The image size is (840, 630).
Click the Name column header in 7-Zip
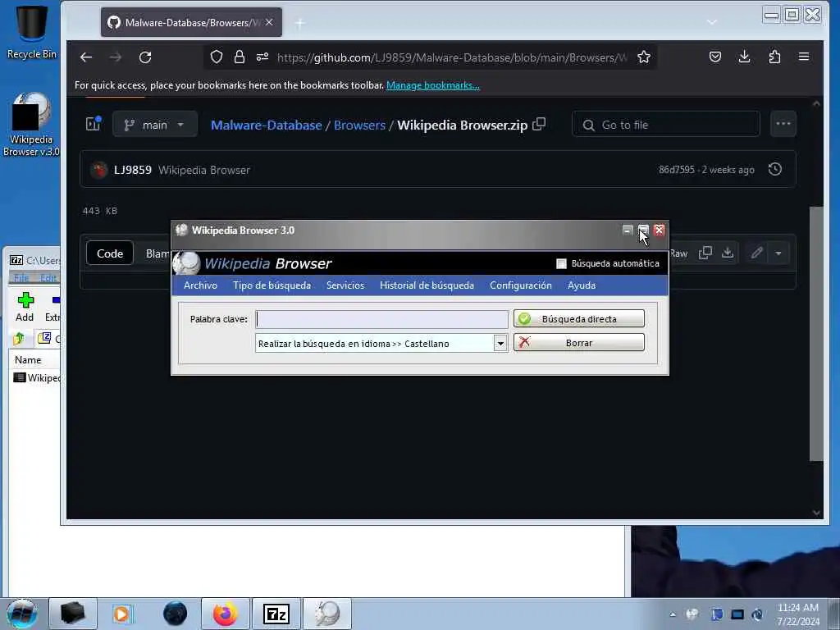pyautogui.click(x=28, y=360)
